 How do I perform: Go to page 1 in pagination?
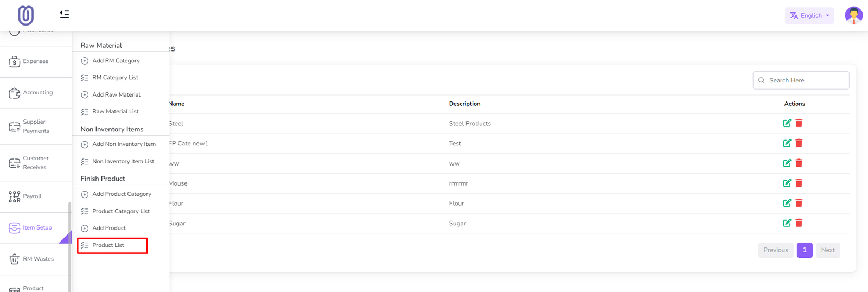(x=804, y=250)
